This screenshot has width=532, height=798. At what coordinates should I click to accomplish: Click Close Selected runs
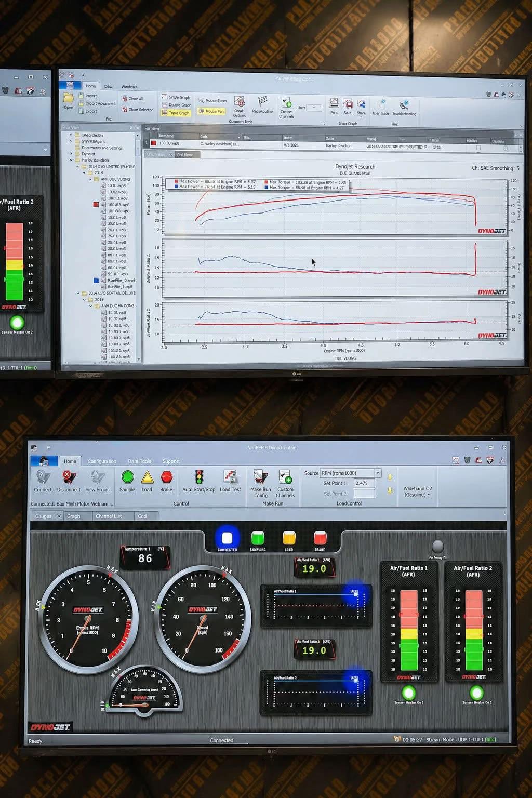coord(138,110)
